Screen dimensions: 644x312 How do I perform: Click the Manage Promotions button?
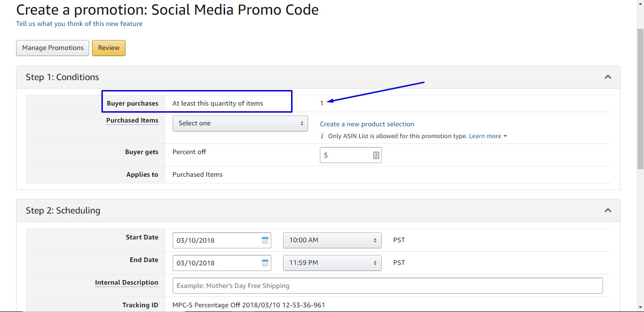pos(52,48)
